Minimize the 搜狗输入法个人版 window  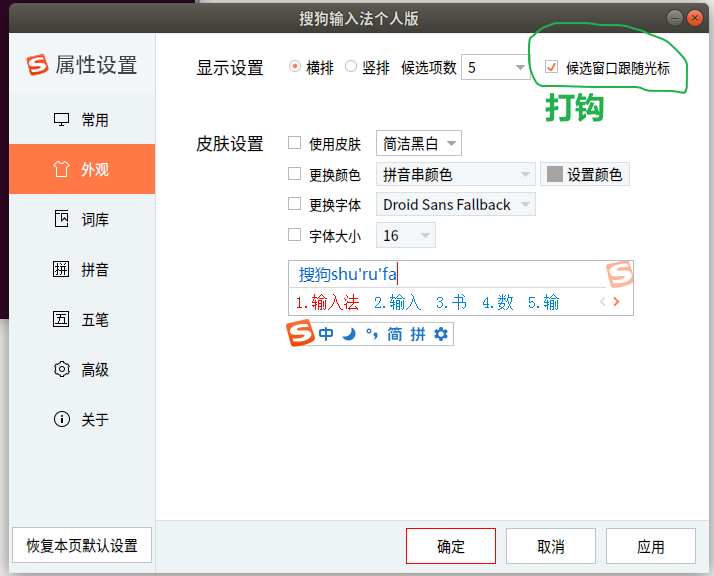674,18
